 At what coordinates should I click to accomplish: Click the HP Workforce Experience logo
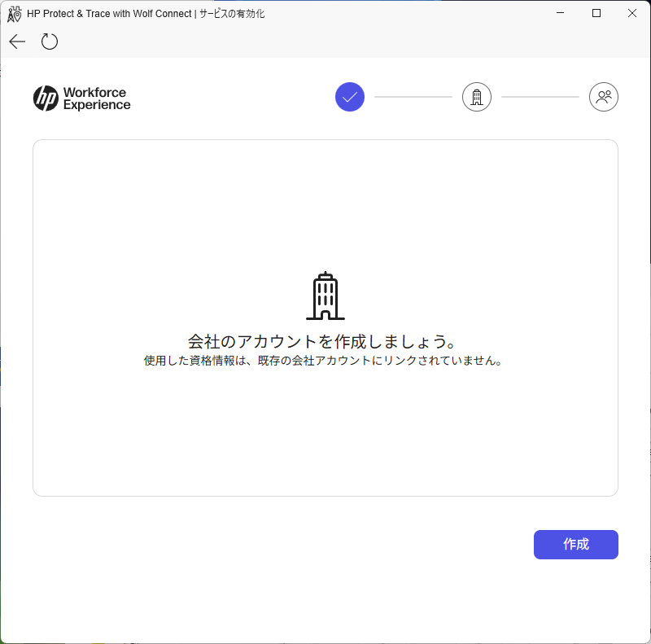coord(82,99)
